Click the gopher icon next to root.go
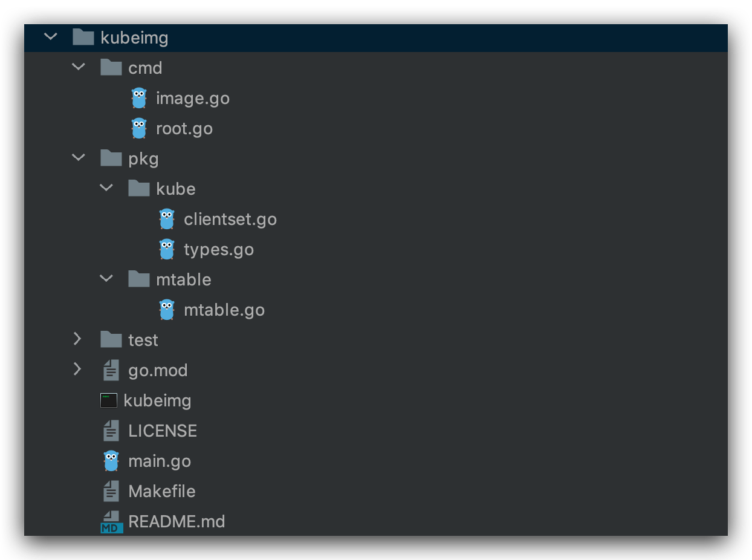 (x=139, y=128)
